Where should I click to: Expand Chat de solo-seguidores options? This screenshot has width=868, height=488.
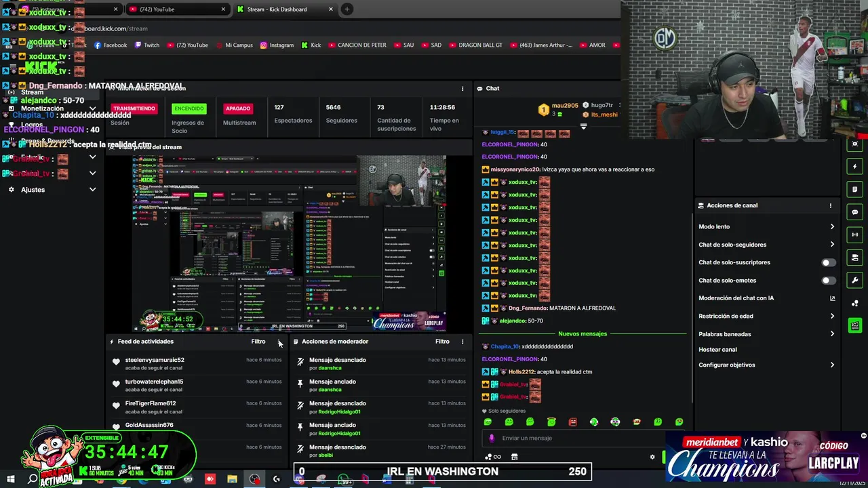tap(832, 245)
